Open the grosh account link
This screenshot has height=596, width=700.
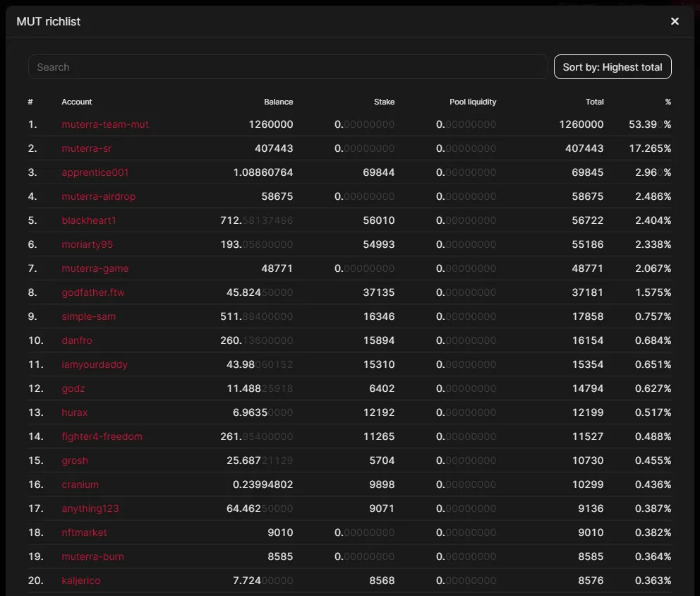[75, 460]
